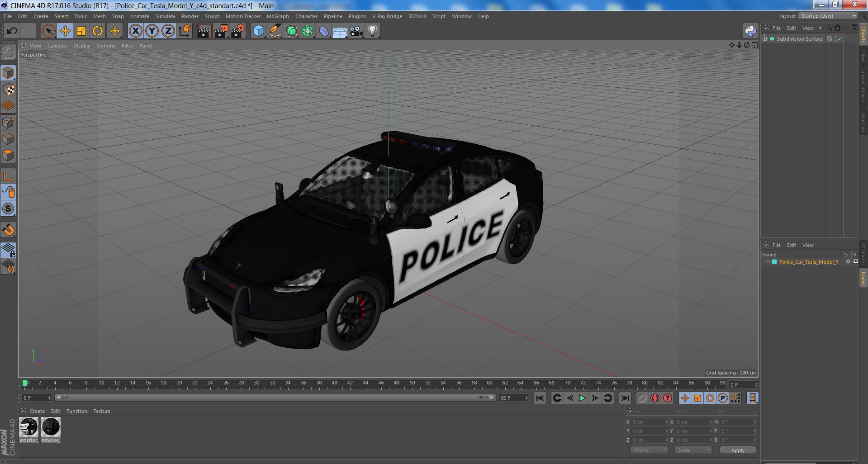This screenshot has height=464, width=868.
Task: Open the material manager Texture menu
Action: 102,411
